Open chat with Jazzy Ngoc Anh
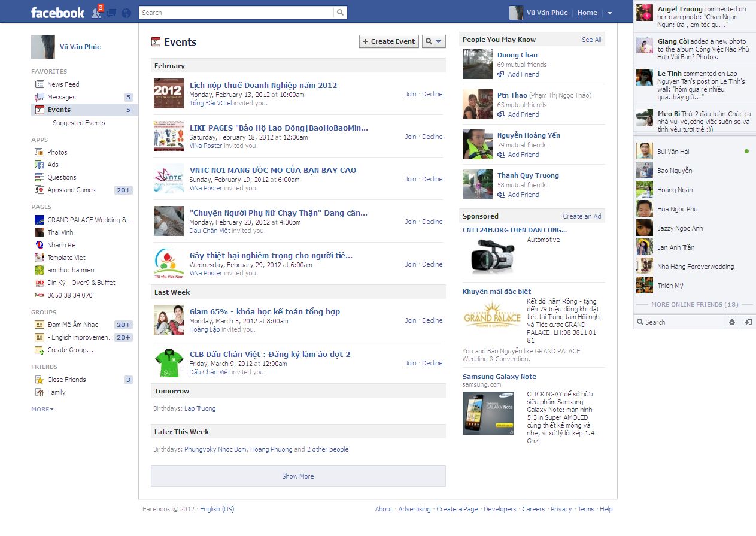 click(x=694, y=228)
